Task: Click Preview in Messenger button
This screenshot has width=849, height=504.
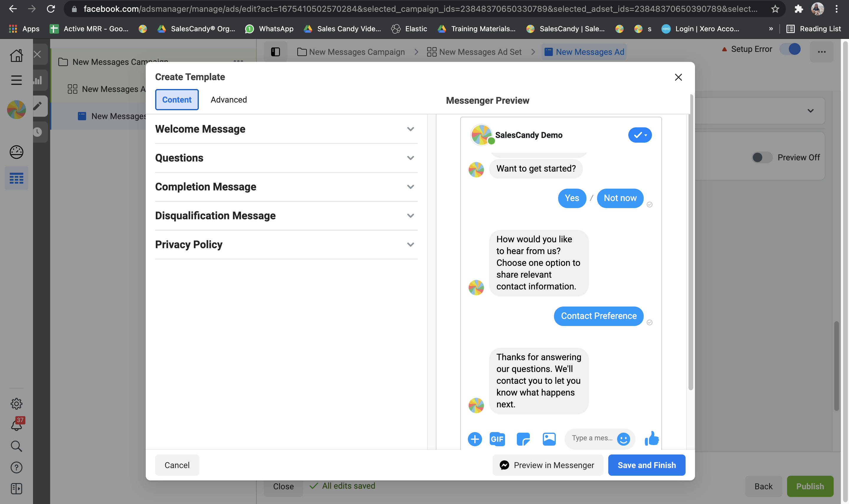Action: pyautogui.click(x=548, y=465)
